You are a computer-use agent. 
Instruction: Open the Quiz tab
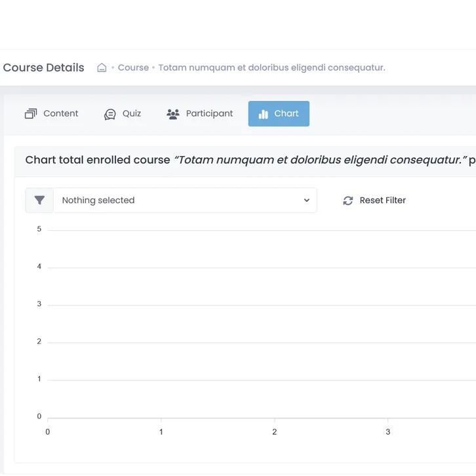[132, 113]
